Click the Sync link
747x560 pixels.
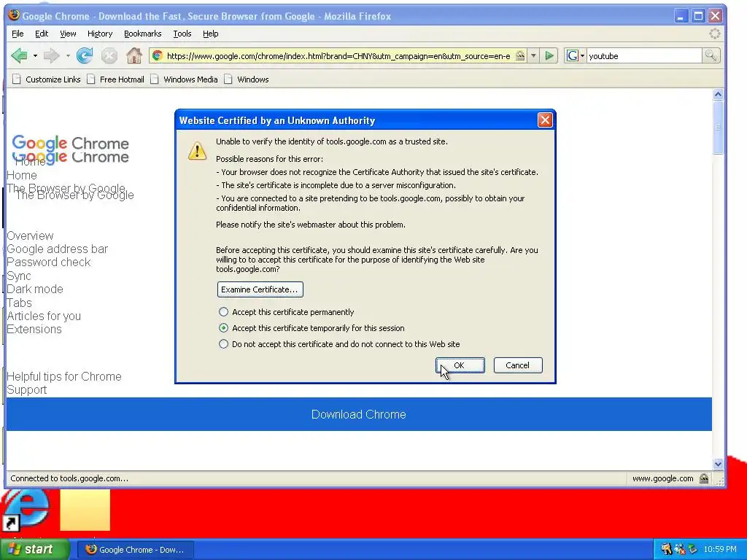pos(18,276)
